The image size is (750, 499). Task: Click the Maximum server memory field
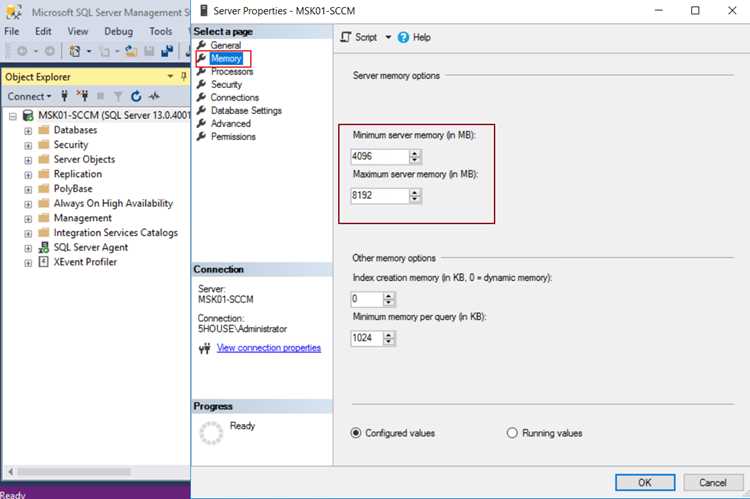pyautogui.click(x=380, y=195)
